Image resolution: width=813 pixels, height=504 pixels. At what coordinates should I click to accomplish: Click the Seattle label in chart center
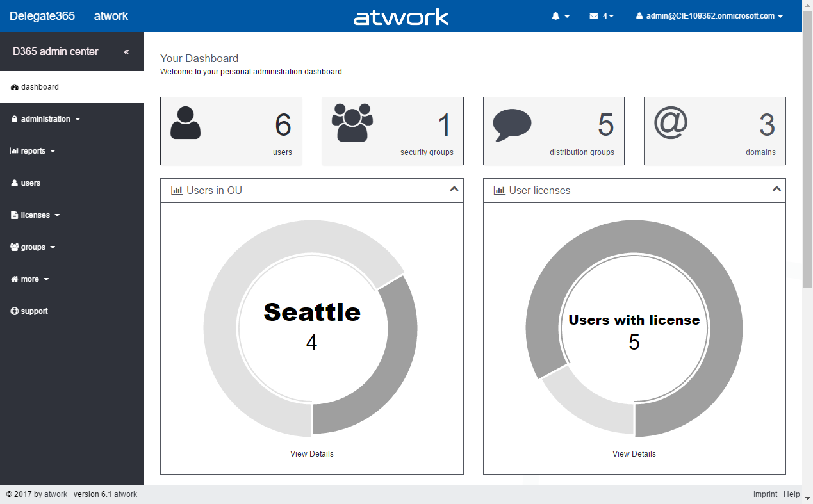pos(312,312)
